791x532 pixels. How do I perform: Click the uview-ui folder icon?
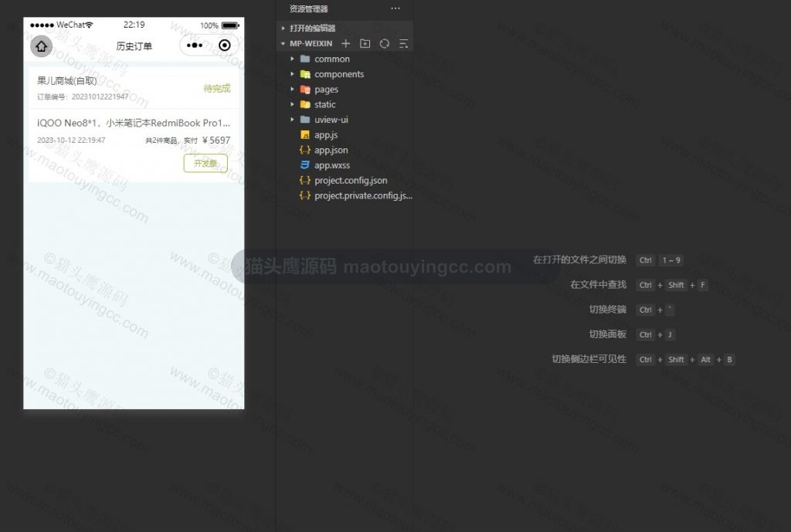point(304,120)
